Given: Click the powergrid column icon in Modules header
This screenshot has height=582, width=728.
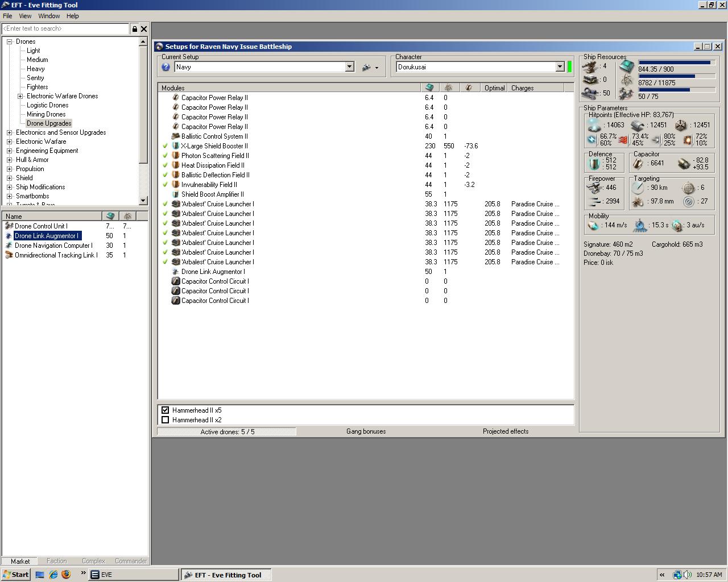Looking at the screenshot, I should point(449,88).
